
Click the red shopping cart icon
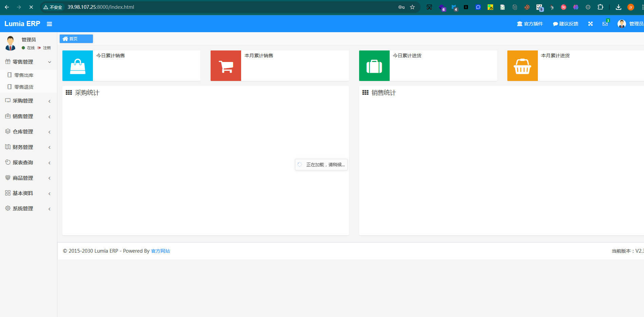226,66
